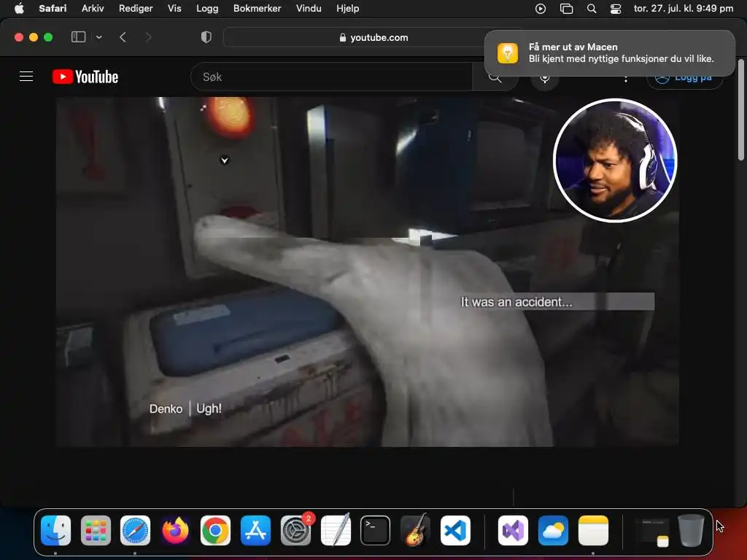
Task: Launch Google Chrome from the Dock
Action: (x=215, y=531)
